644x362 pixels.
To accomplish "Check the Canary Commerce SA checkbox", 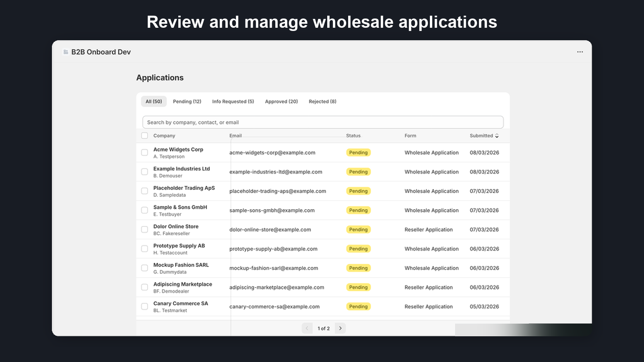I will click(x=144, y=306).
